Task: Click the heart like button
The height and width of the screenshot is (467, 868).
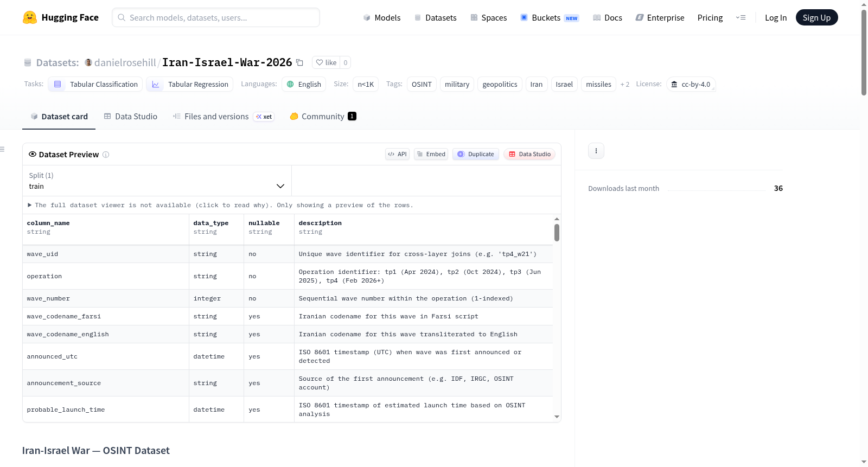Action: click(326, 62)
